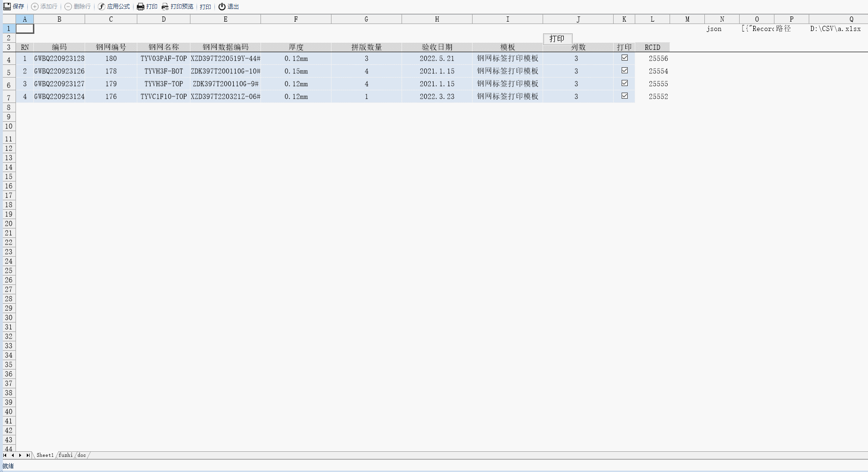Switch to the doc sheet tab

(82, 455)
